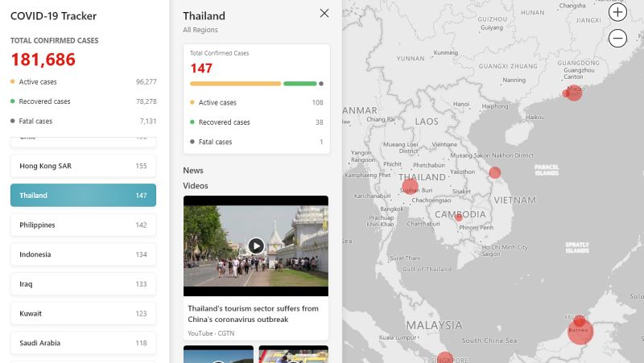Select Saudi Arabia in country list
The image size is (644, 363).
[x=84, y=344]
